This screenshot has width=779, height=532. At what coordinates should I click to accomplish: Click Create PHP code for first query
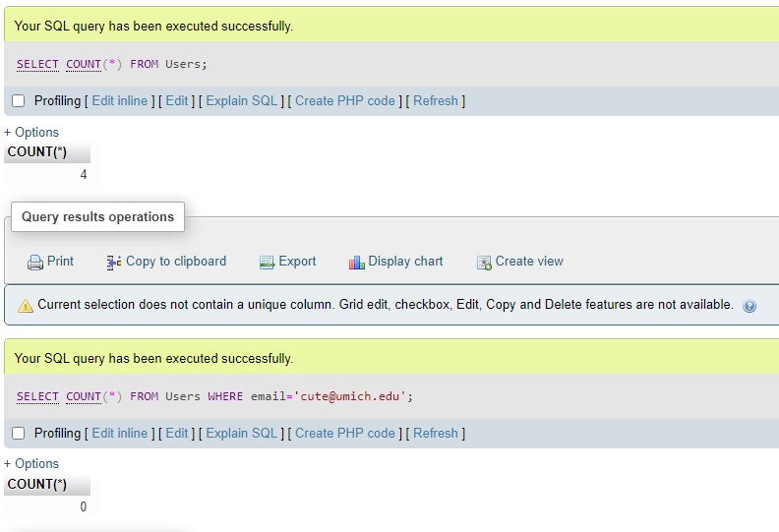(x=345, y=101)
